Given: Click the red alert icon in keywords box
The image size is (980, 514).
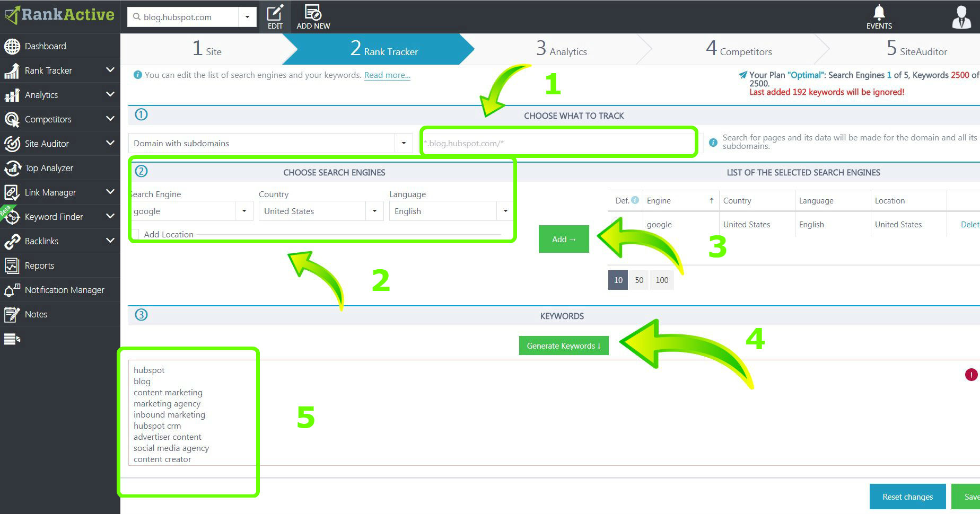Looking at the screenshot, I should [971, 375].
